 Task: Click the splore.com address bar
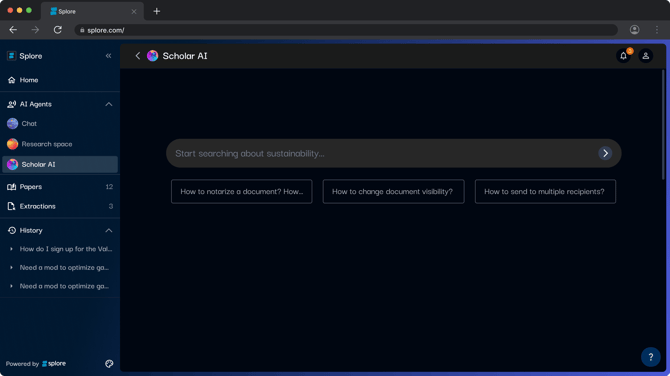point(346,30)
